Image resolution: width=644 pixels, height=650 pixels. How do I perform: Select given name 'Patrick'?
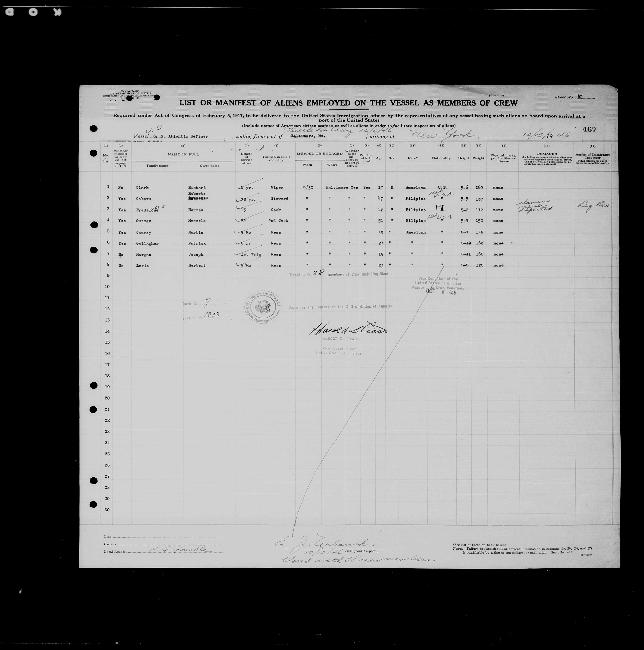(x=197, y=243)
